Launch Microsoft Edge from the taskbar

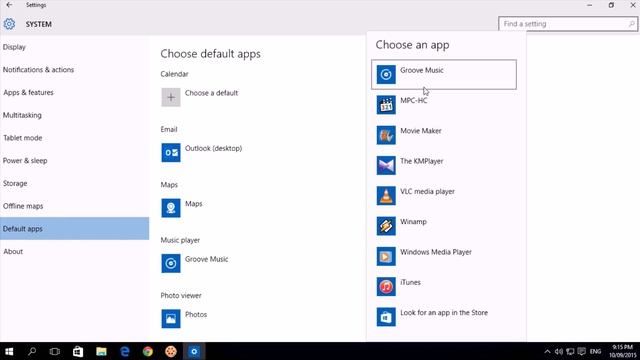tap(124, 351)
